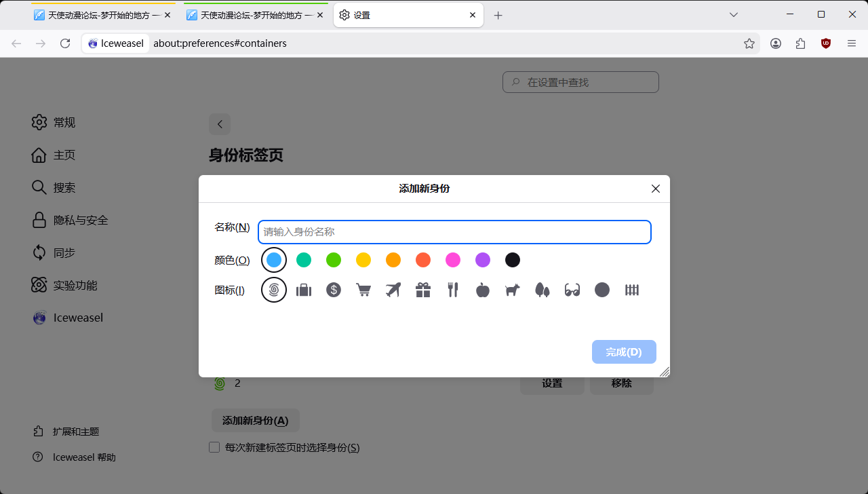The width and height of the screenshot is (868, 494).
Task: Open the browser hamburger menu
Action: (x=852, y=43)
